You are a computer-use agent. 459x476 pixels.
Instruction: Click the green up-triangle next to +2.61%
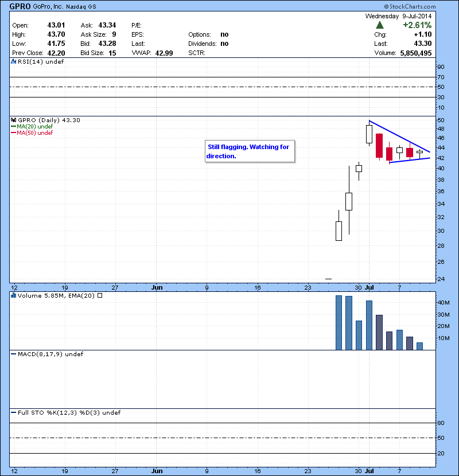(380, 25)
